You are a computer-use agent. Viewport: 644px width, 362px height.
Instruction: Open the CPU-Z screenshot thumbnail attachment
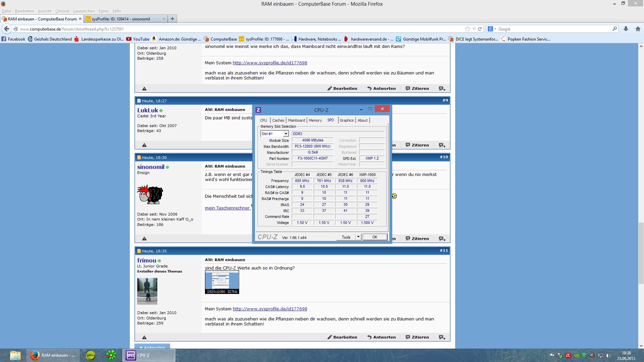pos(222,282)
